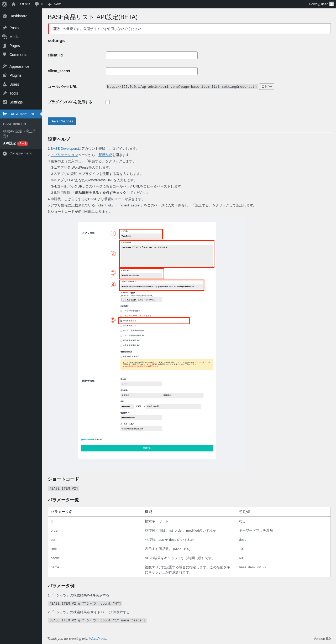
Task: Open the Settings menu
Action: (21, 102)
